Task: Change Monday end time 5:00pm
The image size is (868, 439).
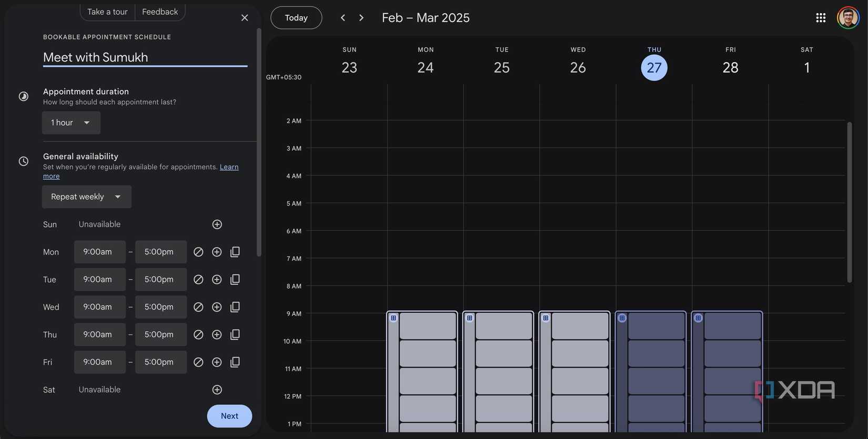Action: (161, 252)
